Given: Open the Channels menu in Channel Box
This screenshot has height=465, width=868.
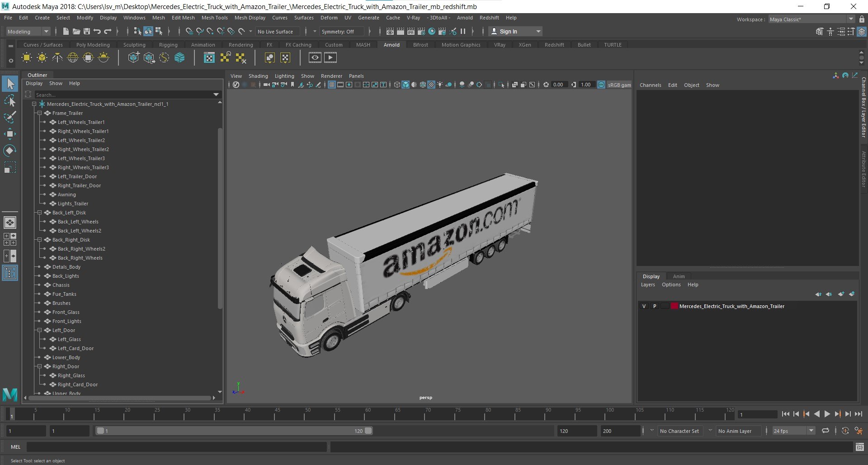Looking at the screenshot, I should (x=650, y=85).
